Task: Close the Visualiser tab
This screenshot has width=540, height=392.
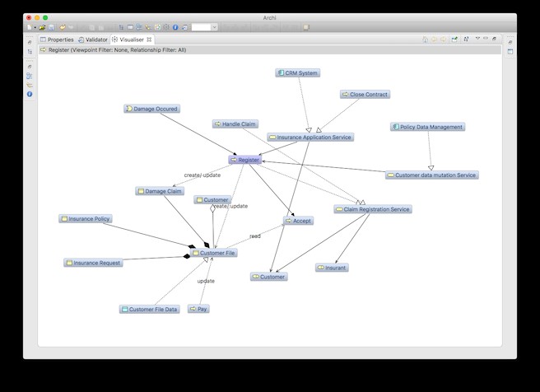Action: (x=149, y=40)
